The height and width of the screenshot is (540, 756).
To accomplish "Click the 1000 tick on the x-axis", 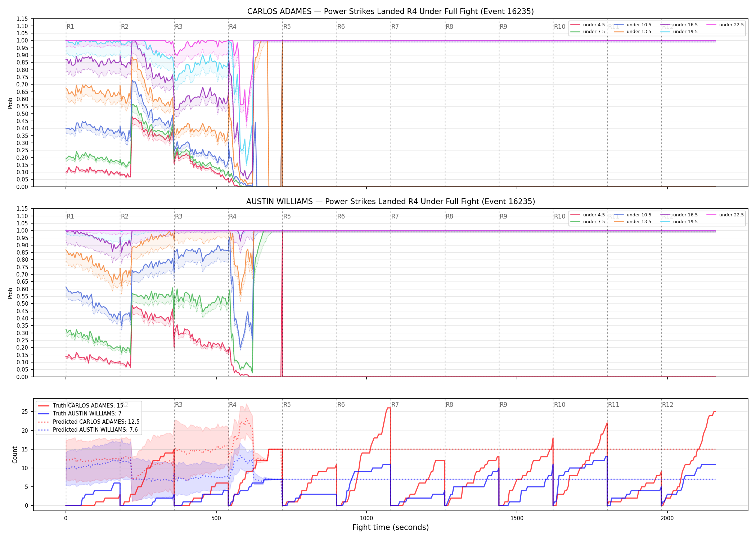I will tap(366, 518).
